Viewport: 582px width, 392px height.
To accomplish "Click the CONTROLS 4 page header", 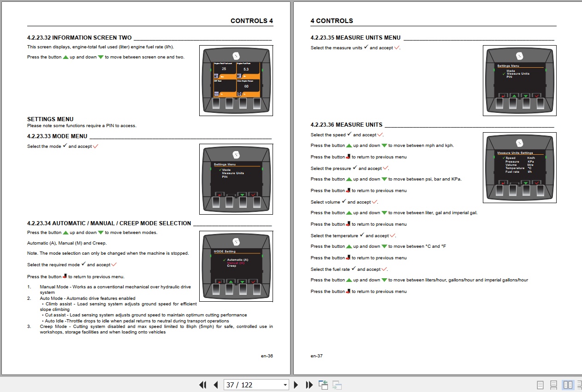I will (252, 21).
